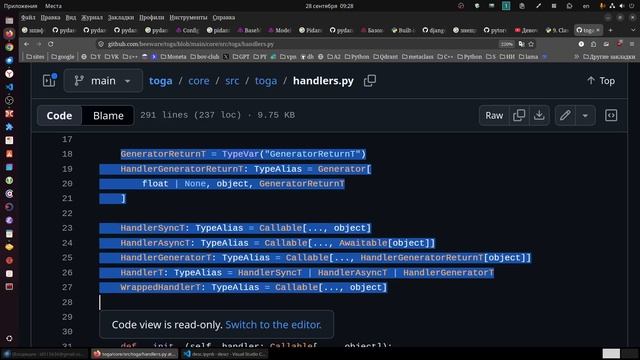The height and width of the screenshot is (360, 640).
Task: Open the core folder breadcrumb link
Action: (x=199, y=81)
